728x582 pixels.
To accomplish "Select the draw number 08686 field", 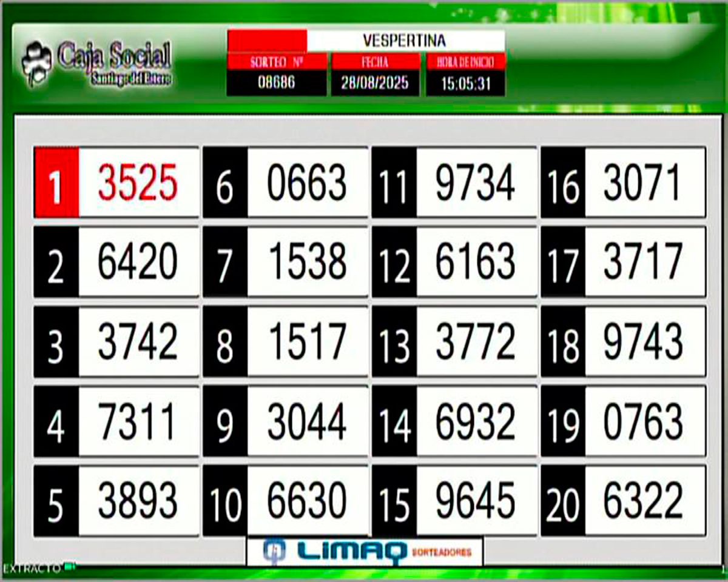I will pyautogui.click(x=277, y=83).
